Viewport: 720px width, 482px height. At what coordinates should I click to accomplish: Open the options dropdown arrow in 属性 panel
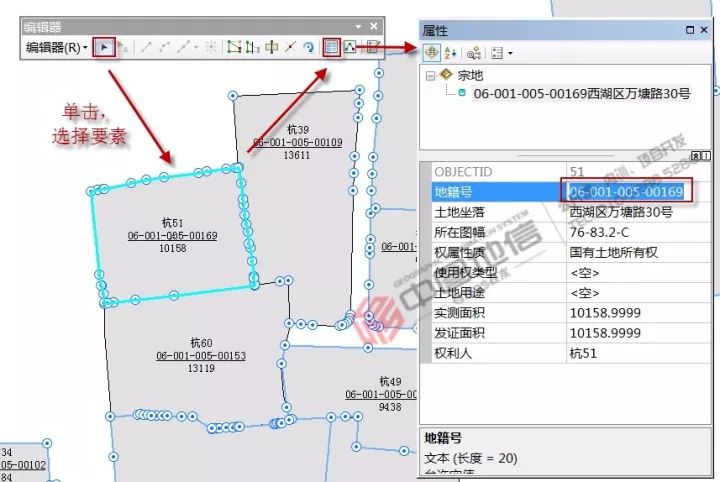coord(510,54)
